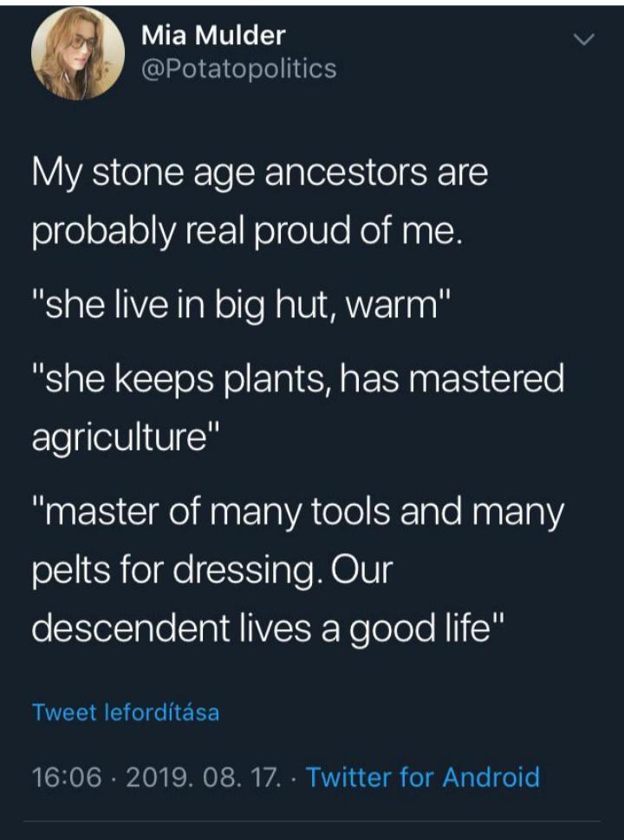Image resolution: width=624 pixels, height=840 pixels.
Task: Click the Tweet lefordítása translate link
Action: point(126,713)
